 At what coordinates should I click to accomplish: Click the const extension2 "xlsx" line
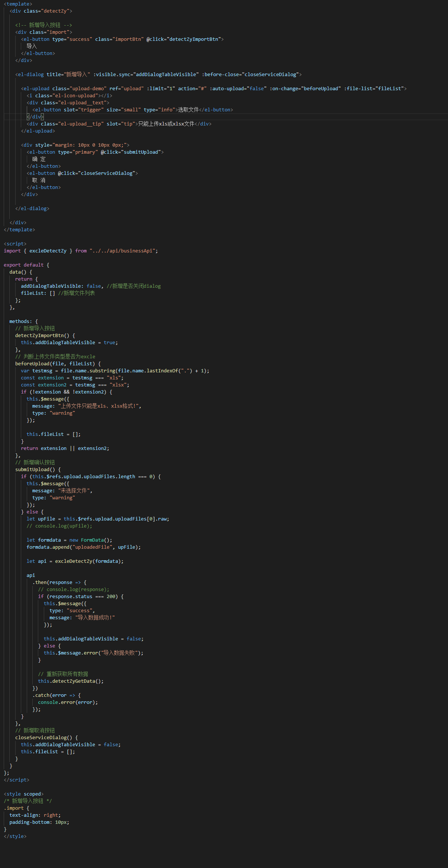pyautogui.click(x=75, y=385)
